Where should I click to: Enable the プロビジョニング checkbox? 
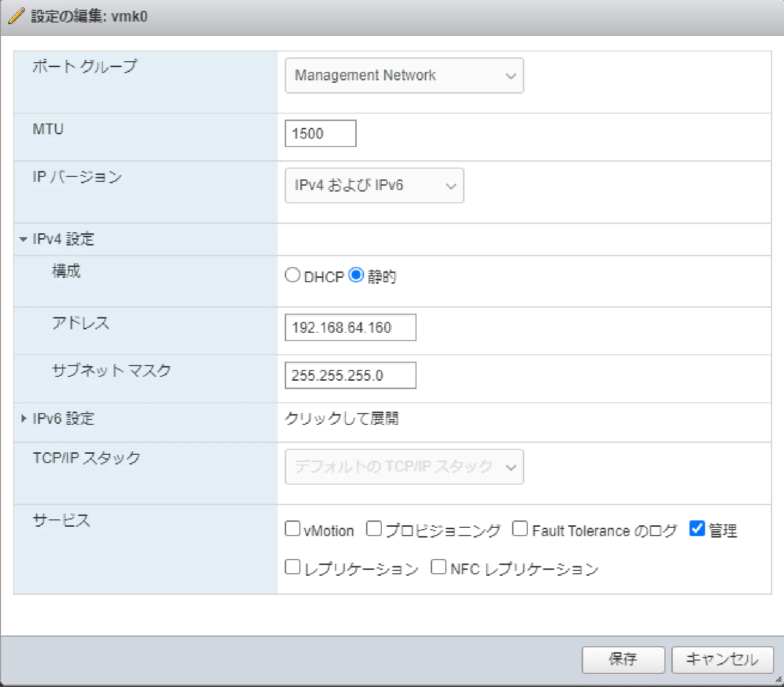click(x=374, y=529)
